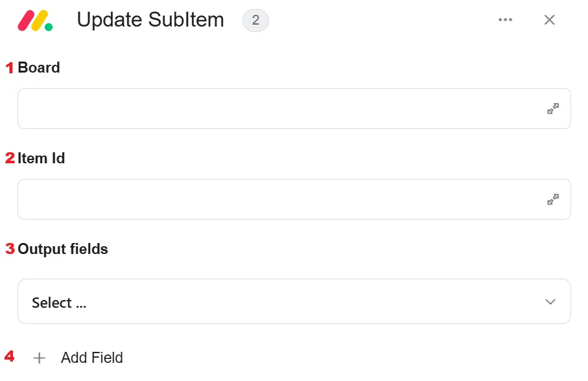Click red marker 4 beside Add Field
Image resolution: width=588 pixels, height=381 pixels.
(x=9, y=356)
